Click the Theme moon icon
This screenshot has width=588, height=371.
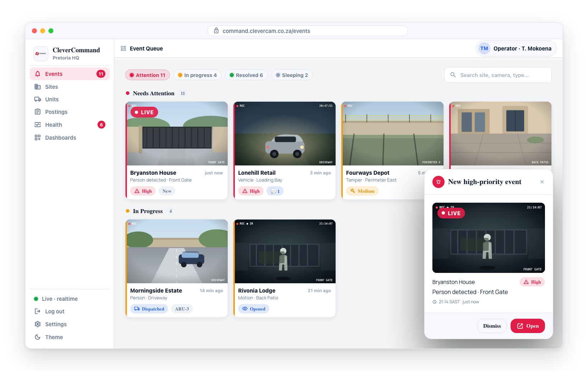38,337
